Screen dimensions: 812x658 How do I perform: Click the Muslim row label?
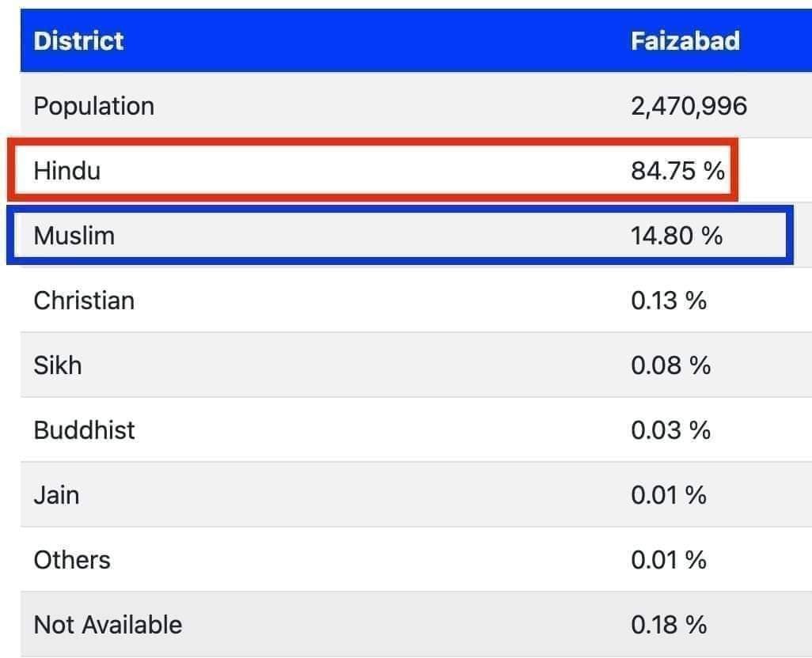(x=74, y=236)
